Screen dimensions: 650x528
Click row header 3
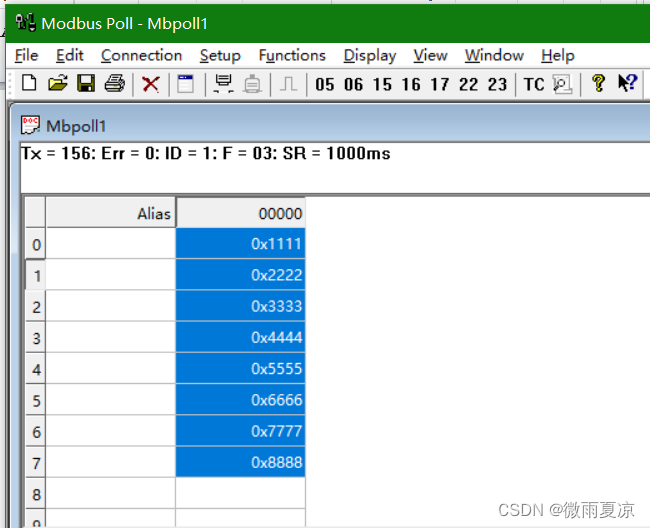click(x=36, y=337)
